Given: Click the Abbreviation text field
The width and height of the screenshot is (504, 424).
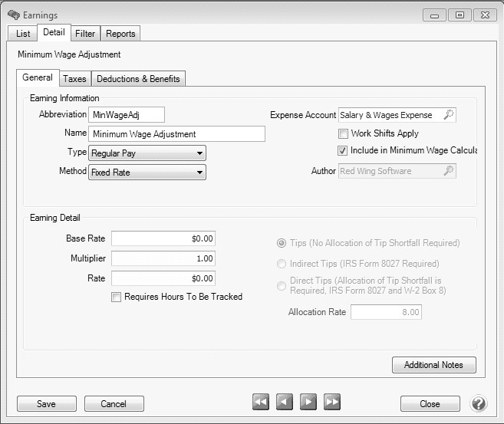Looking at the screenshot, I should pyautogui.click(x=127, y=115).
